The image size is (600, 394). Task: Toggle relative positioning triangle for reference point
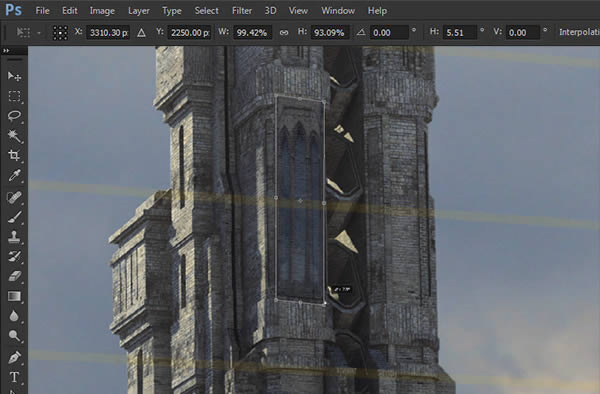(x=141, y=33)
